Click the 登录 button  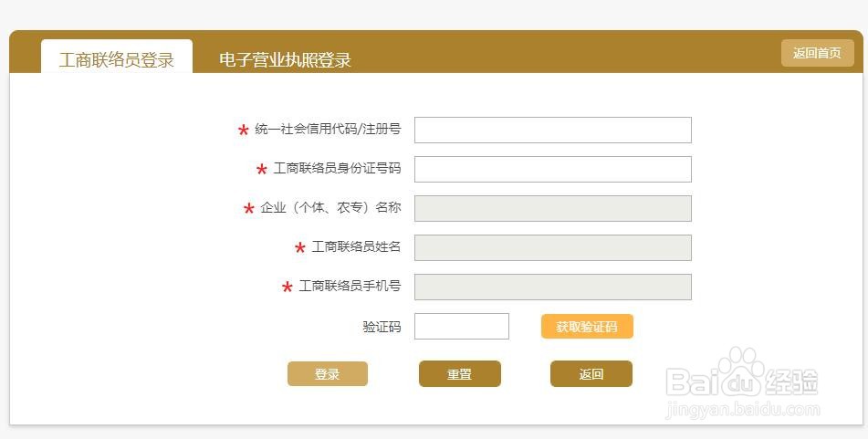(328, 374)
